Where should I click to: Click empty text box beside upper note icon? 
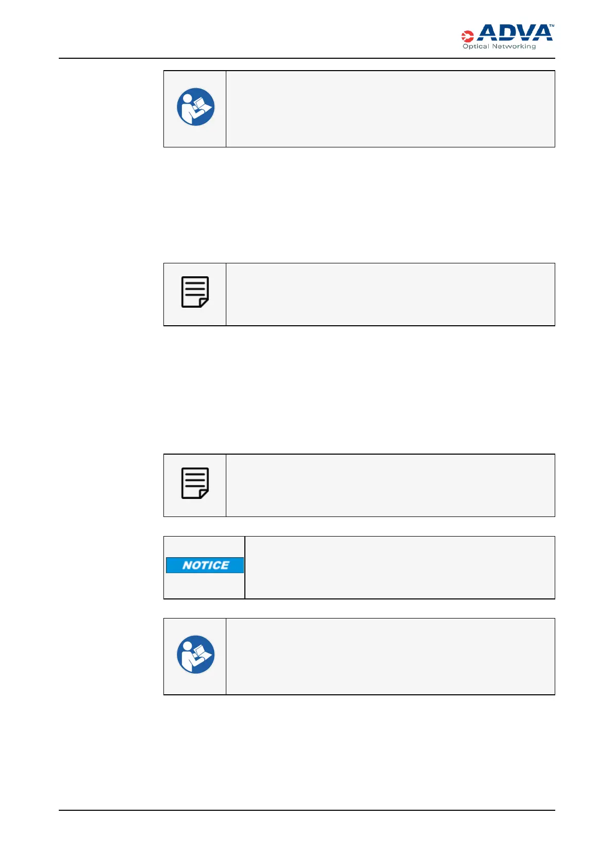pos(390,294)
